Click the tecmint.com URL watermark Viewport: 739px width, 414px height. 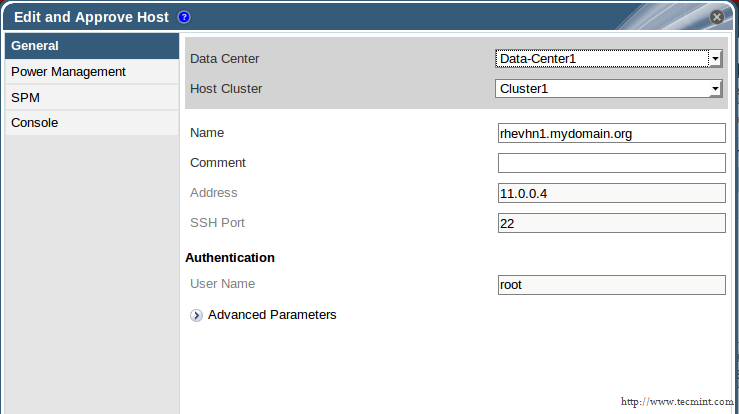[x=675, y=402]
